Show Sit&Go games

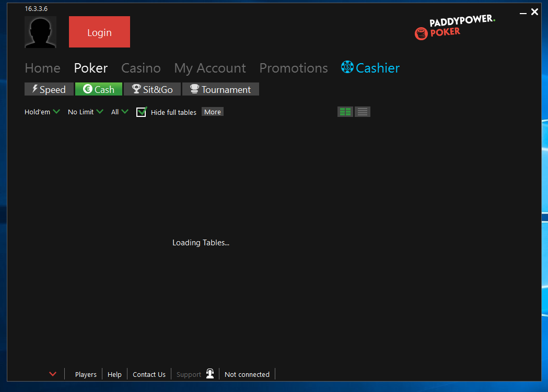153,89
